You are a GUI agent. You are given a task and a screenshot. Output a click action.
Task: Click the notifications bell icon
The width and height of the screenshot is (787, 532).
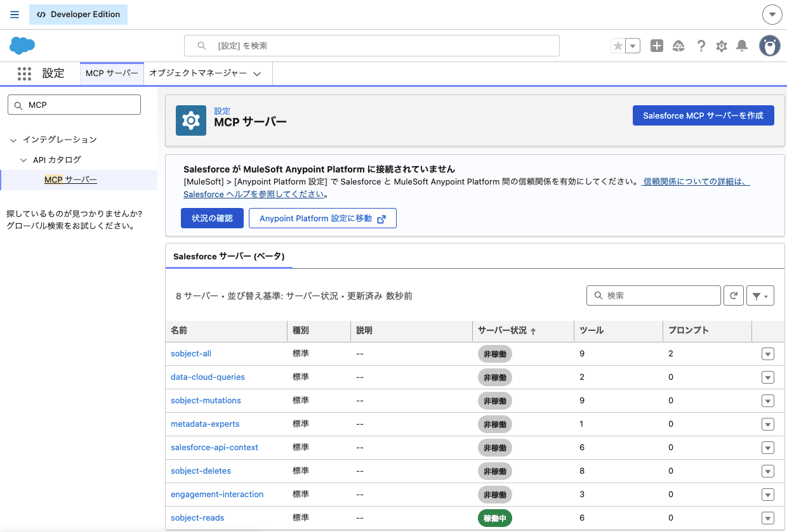741,46
